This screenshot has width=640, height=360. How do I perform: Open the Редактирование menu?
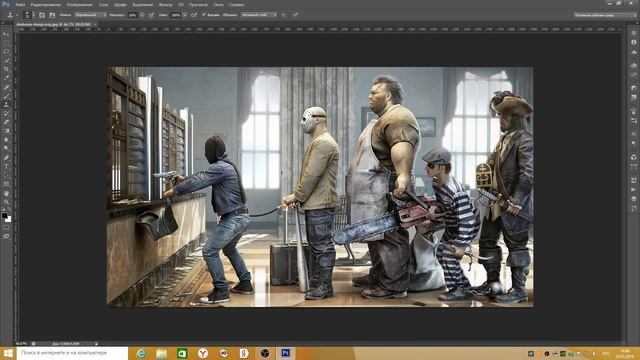click(46, 5)
